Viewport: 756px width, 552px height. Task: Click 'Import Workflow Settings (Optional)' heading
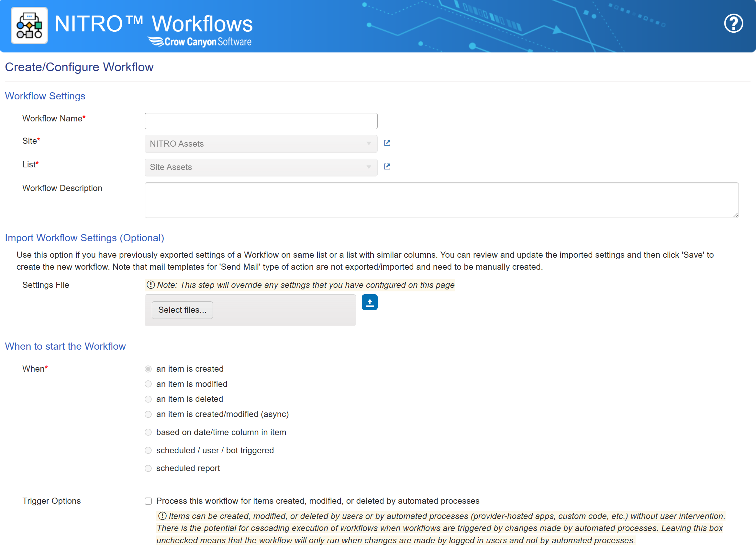coord(84,238)
